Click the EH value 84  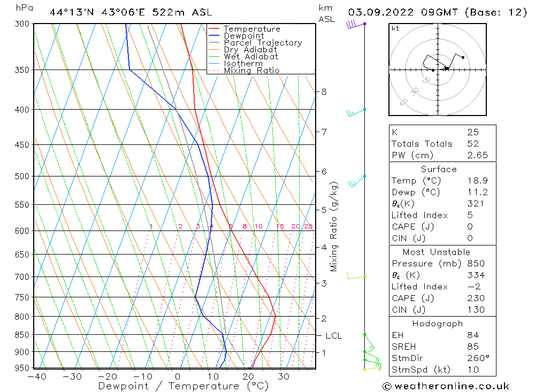point(473,335)
